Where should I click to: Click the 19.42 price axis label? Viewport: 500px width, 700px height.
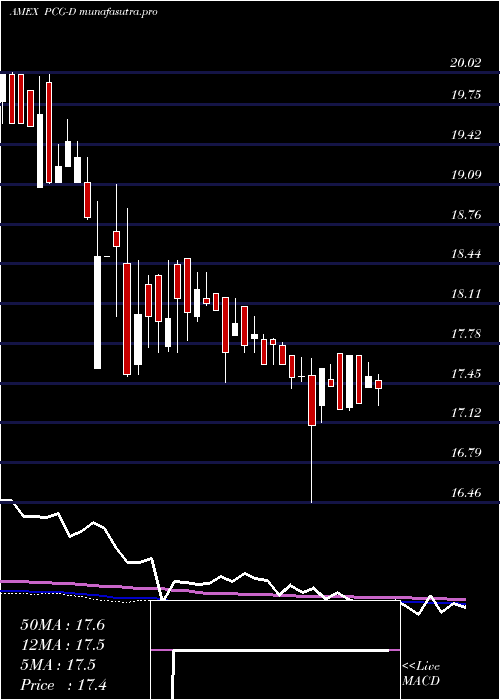(x=466, y=135)
